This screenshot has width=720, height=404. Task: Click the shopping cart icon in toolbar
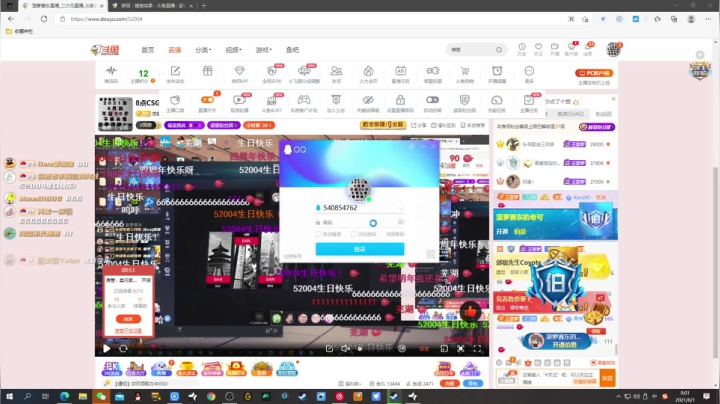465,71
